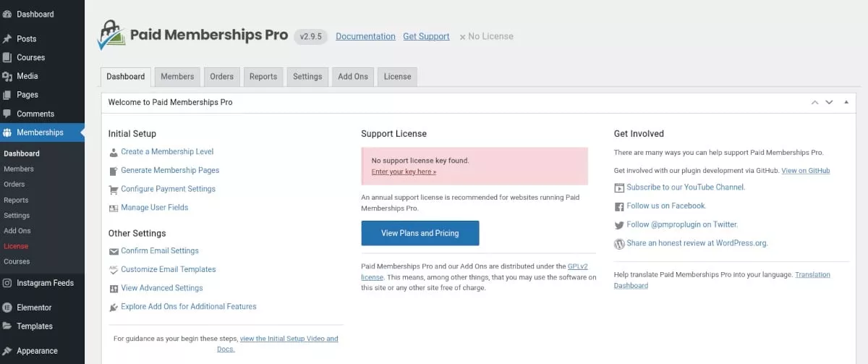The height and width of the screenshot is (364, 868).
Task: Click the person icon beside Create a Membership Level
Action: [x=114, y=152]
